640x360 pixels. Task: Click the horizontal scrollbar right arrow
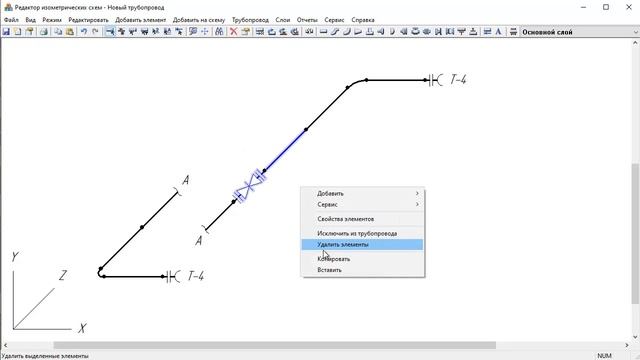pyautogui.click(x=627, y=345)
